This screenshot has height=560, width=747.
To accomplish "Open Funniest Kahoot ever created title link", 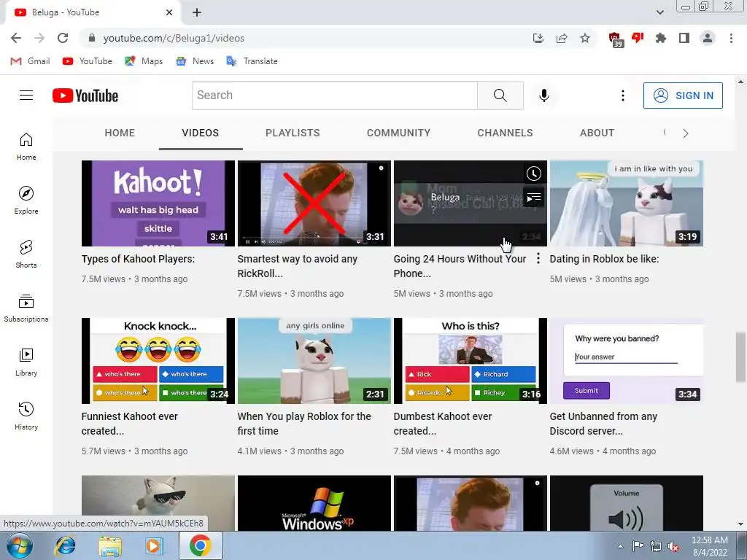I will (x=130, y=424).
